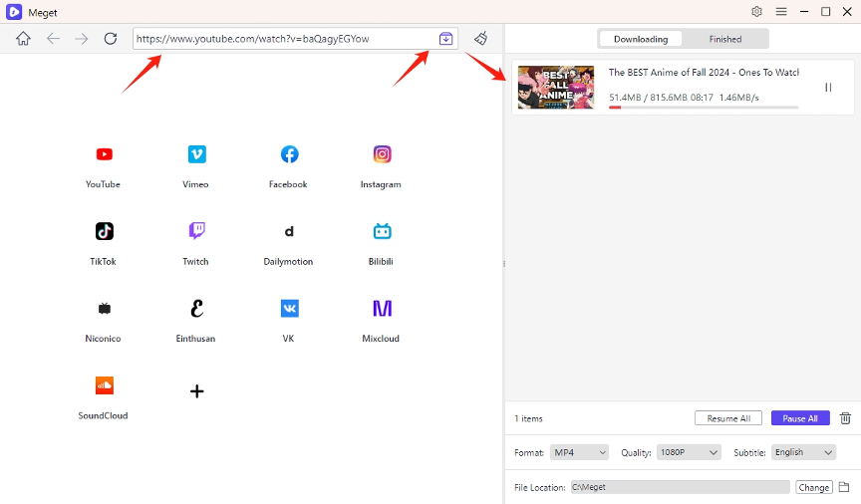This screenshot has width=861, height=504.
Task: Click the BEST FALL ANIME video thumbnail
Action: click(x=556, y=88)
